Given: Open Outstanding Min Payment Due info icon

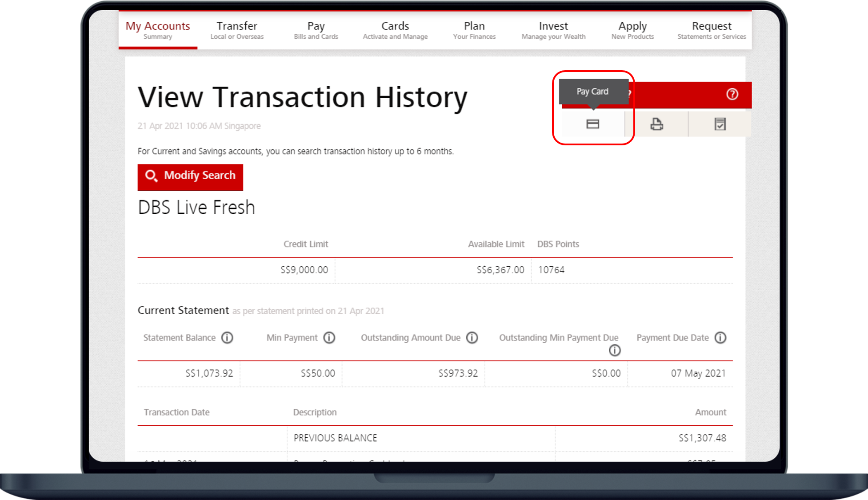Looking at the screenshot, I should click(x=615, y=351).
